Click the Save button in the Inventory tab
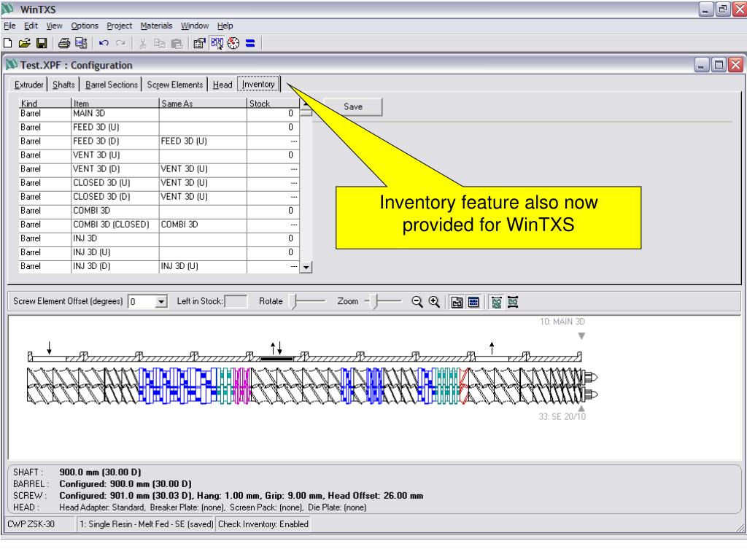 pos(353,106)
